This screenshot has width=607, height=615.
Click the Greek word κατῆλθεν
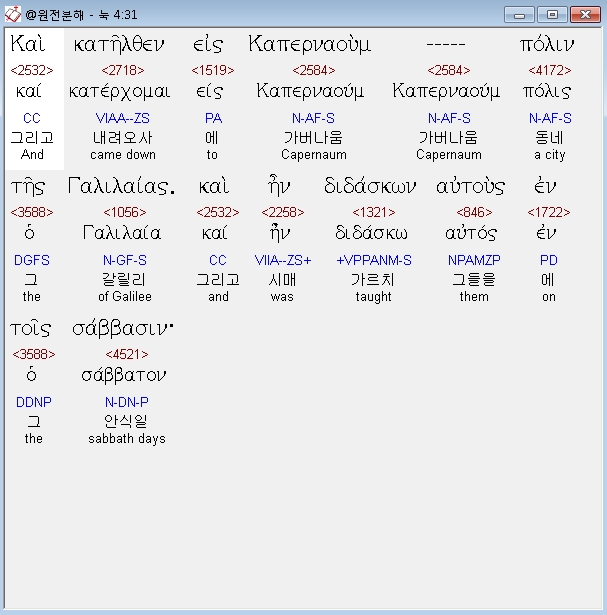[119, 44]
